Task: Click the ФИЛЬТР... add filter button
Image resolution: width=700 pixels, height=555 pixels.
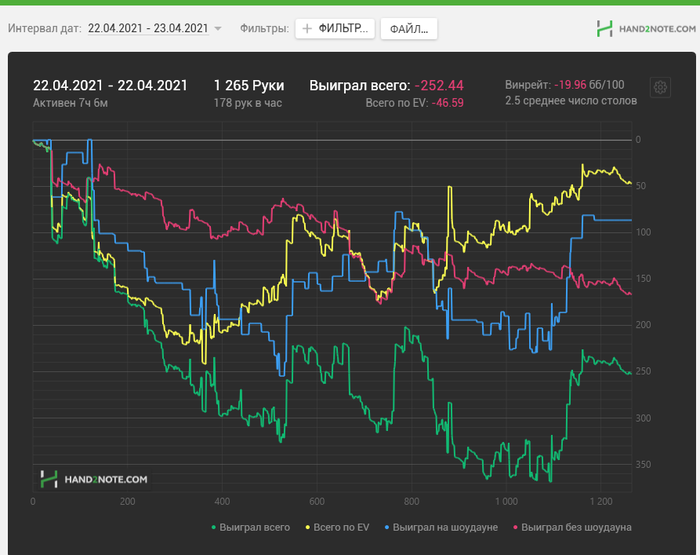Action: pos(335,29)
